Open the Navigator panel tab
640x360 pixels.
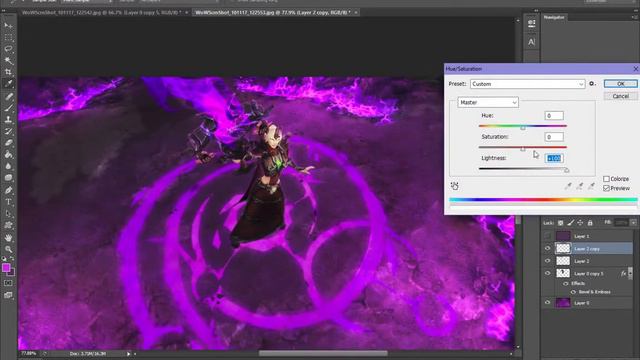click(554, 17)
